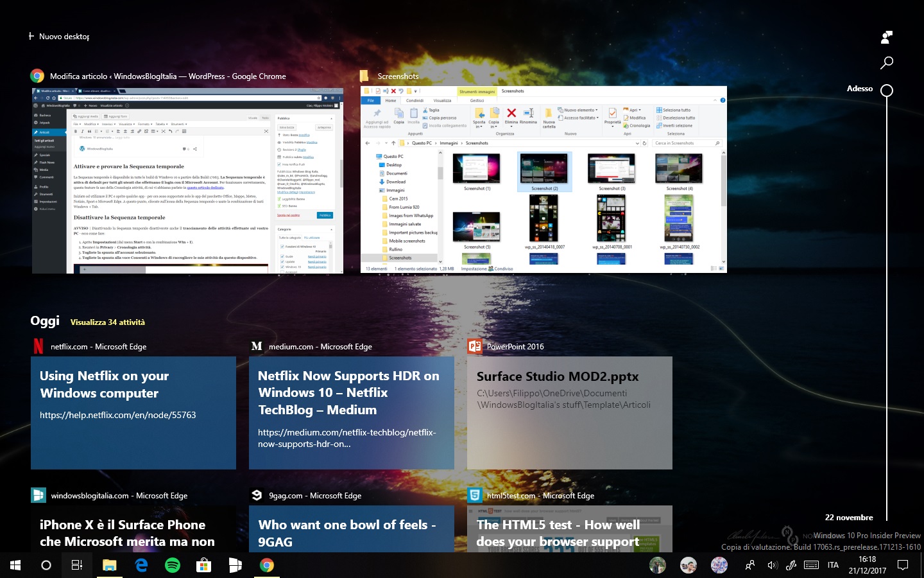Expand the Explorer address bar history chevron

[636, 143]
